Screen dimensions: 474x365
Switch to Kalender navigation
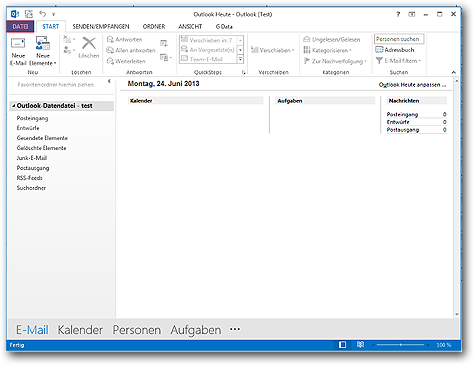point(80,330)
